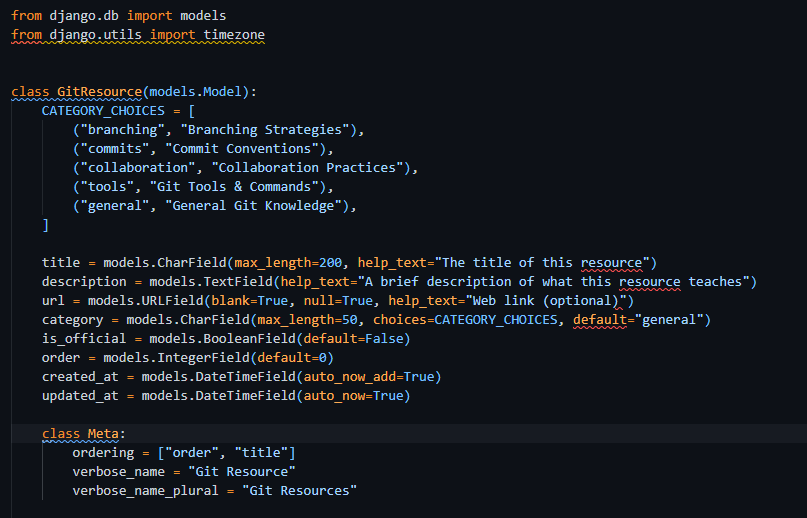
Task: Click 'default=0' argument
Action: [x=291, y=358]
